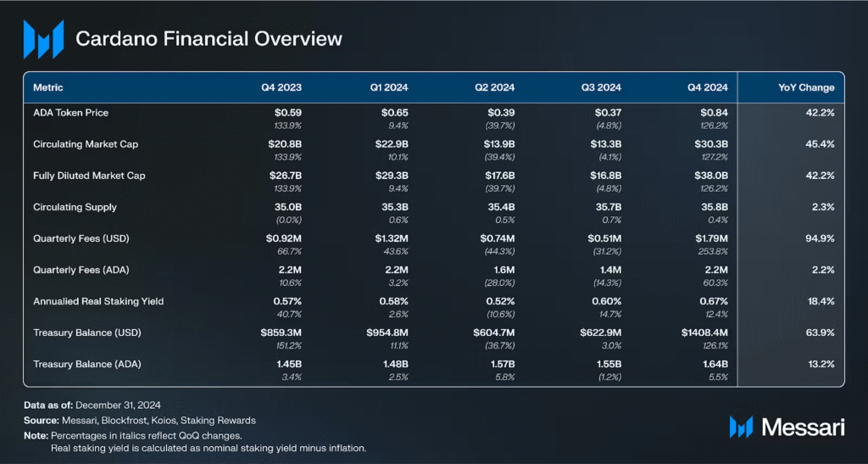Click the 'Q1 2024' column header
Screen dimensions: 868x464
point(390,87)
